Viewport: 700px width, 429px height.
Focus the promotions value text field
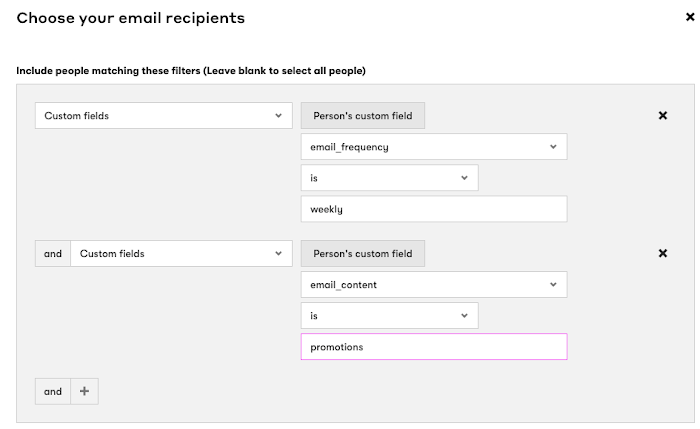pos(434,347)
